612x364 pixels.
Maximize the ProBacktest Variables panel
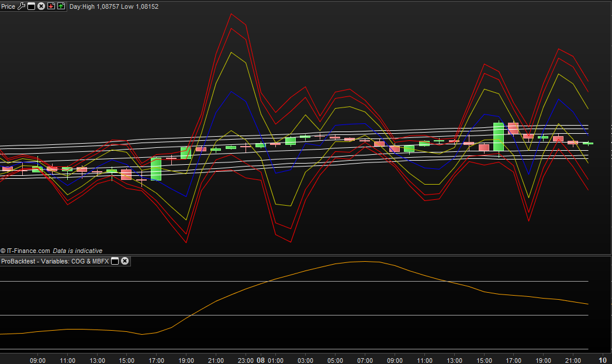(115, 261)
